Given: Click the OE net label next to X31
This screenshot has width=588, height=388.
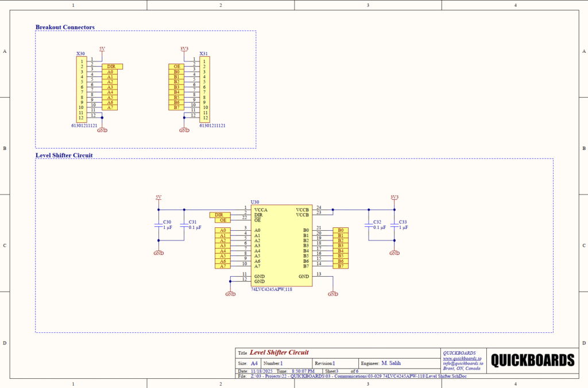Looking at the screenshot, I should [x=177, y=67].
